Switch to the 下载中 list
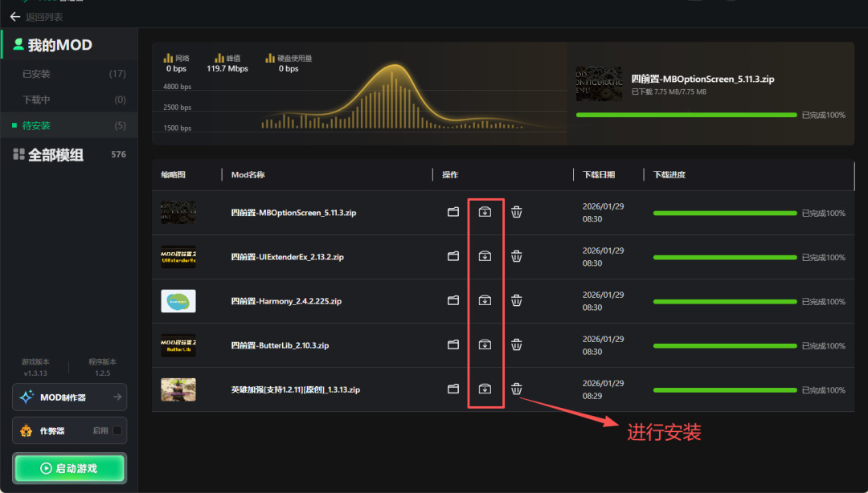 coord(36,100)
